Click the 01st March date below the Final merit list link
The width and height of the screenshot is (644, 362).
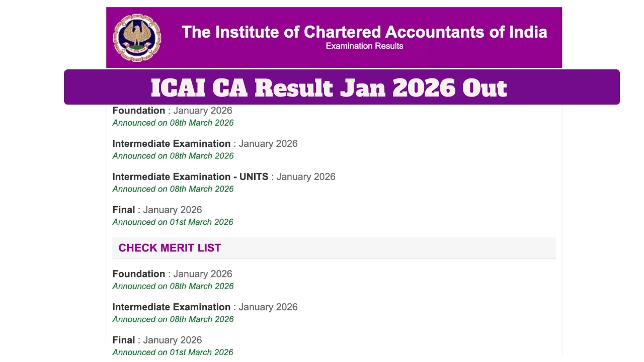point(173,352)
